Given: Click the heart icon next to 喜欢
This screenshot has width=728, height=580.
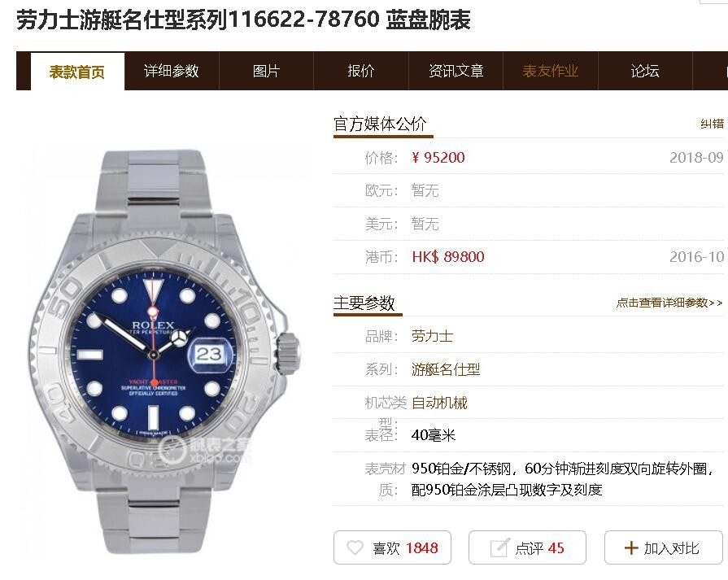Looking at the screenshot, I should [x=355, y=547].
